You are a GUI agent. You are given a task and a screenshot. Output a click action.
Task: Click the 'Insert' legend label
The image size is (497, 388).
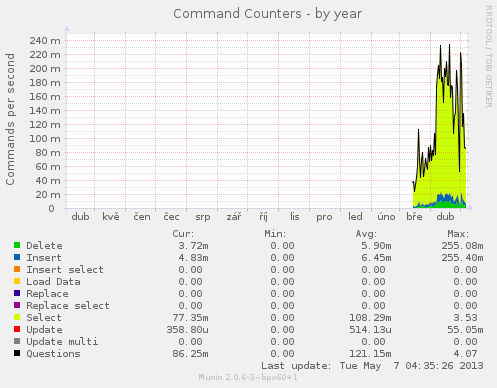[44, 258]
